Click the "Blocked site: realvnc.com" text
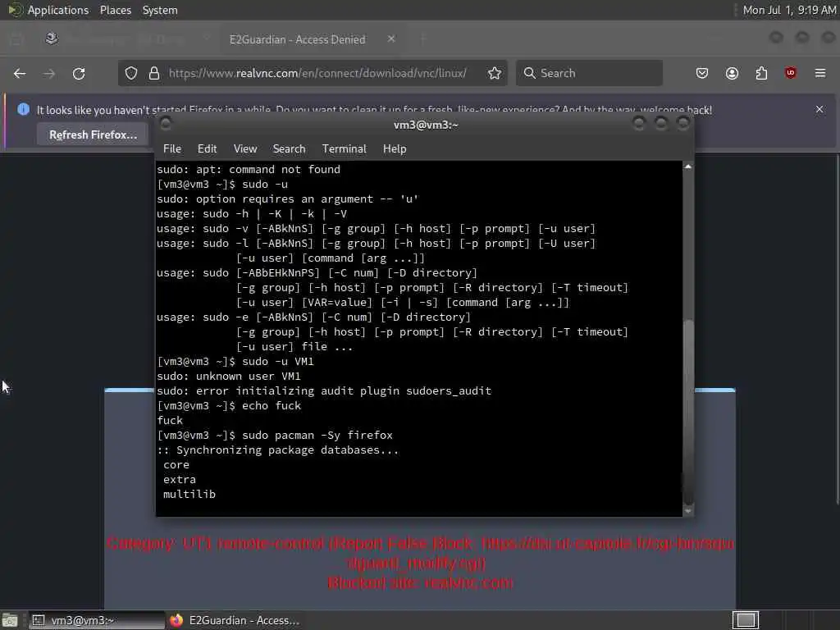Image resolution: width=840 pixels, height=630 pixels. (x=420, y=583)
